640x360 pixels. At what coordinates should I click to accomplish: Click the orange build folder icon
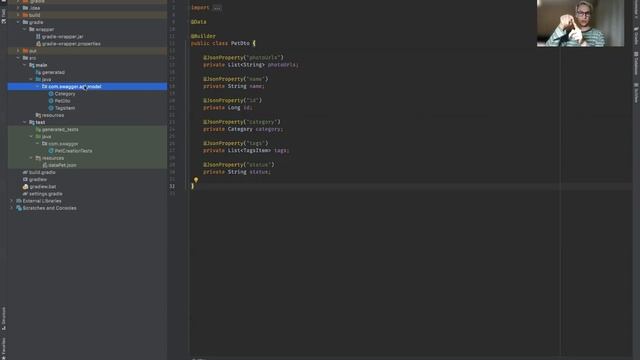(x=25, y=15)
